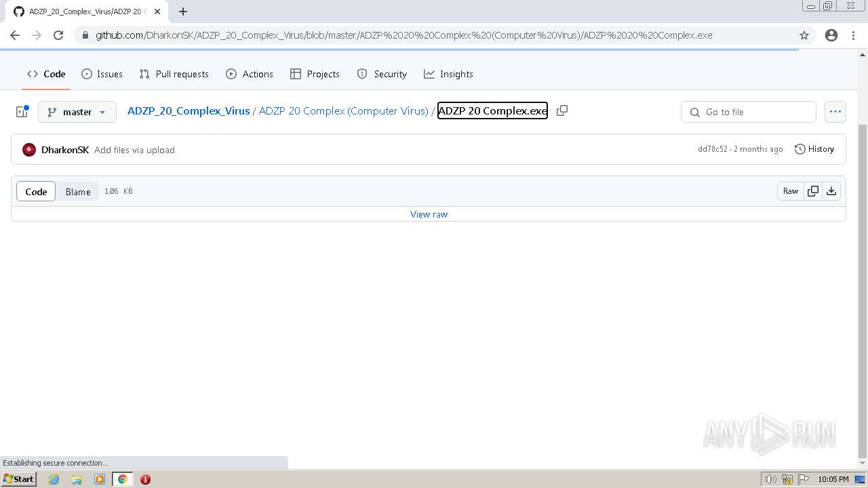
Task: Navigate to ADZP_20_Complex_Virus repository root
Action: point(189,110)
